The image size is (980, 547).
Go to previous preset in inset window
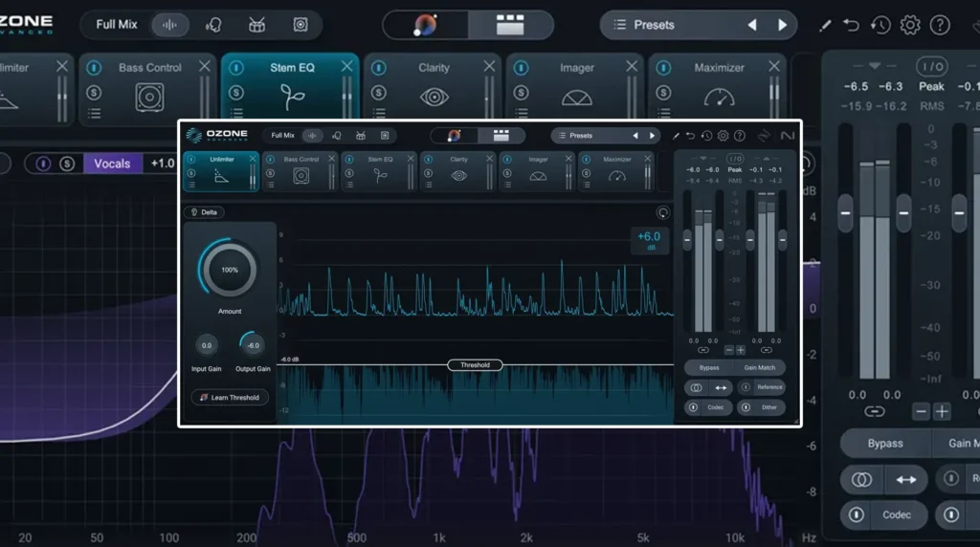coord(635,136)
